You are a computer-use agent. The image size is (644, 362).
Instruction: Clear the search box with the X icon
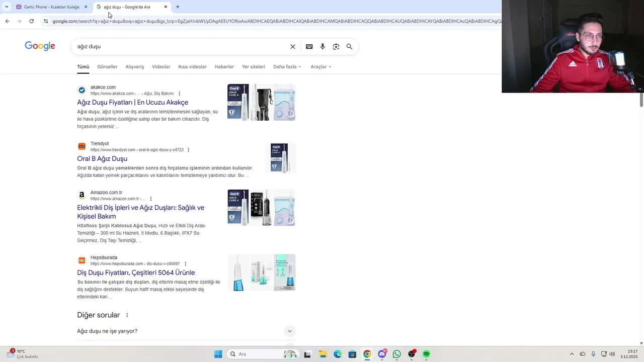tap(293, 46)
